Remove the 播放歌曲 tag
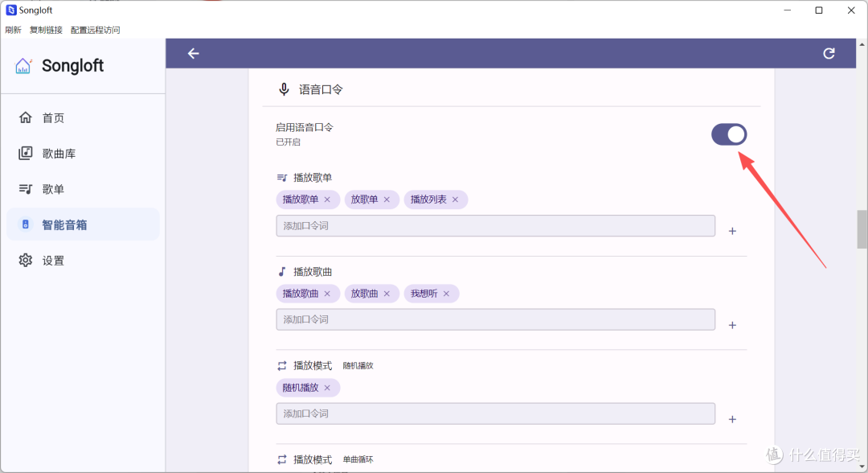This screenshot has height=473, width=868. (x=327, y=294)
